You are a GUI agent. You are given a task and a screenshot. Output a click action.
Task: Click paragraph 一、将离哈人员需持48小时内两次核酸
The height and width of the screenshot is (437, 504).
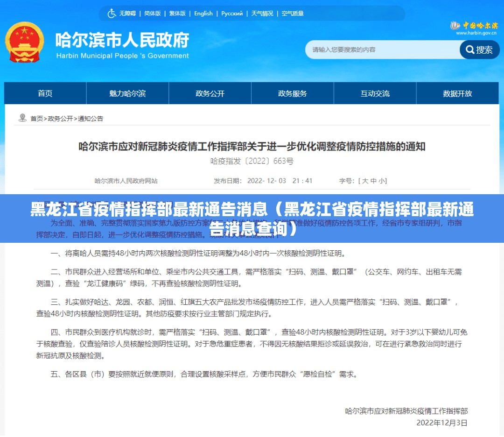199,254
